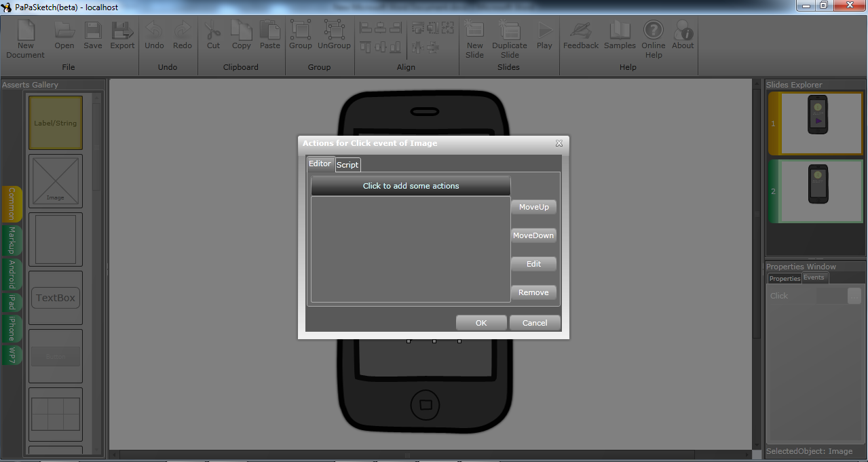Select the iPhone gallery tab
This screenshot has height=462, width=868.
click(12, 329)
